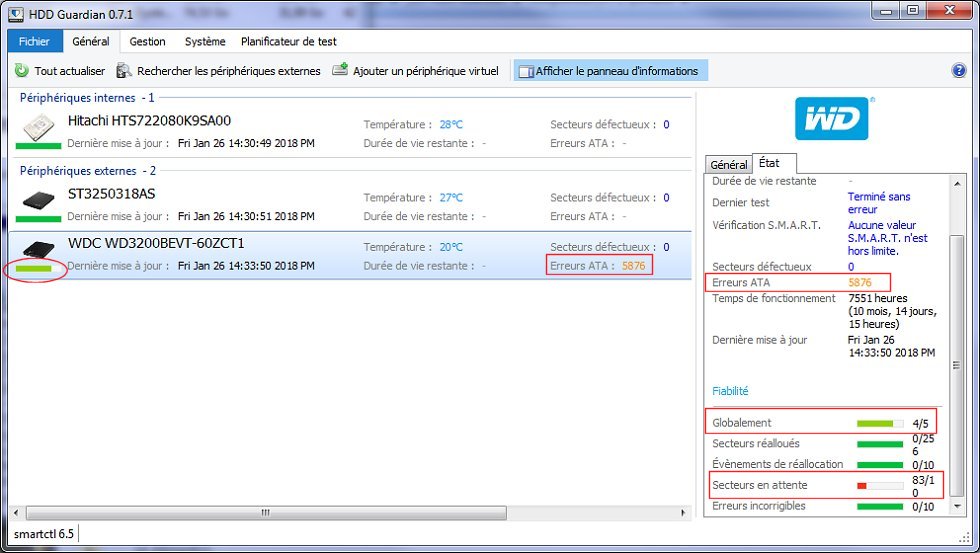Click the info panel scroll up arrow
Viewport: 980px width, 553px height.
pyautogui.click(x=956, y=184)
